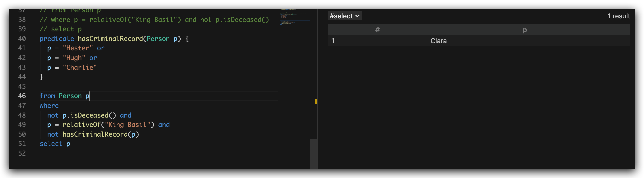Screen dimensions: 644x178
Task: Select row number 1 in results table
Action: click(333, 41)
